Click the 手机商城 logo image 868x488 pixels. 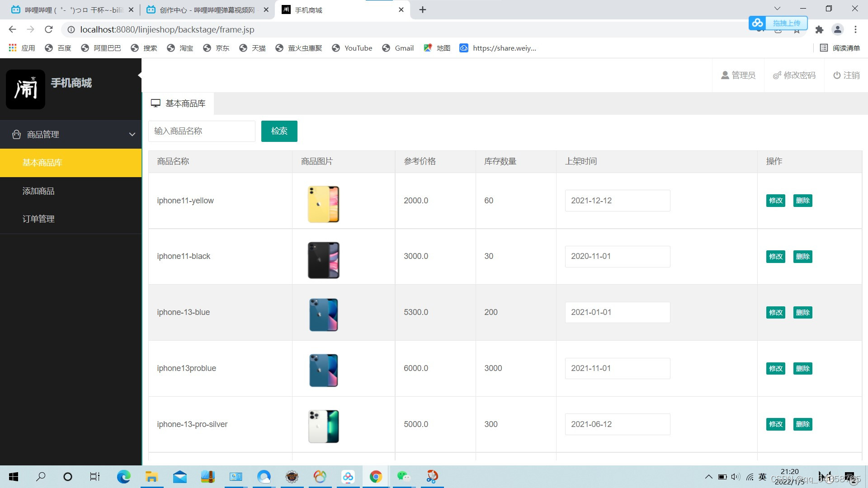tap(25, 89)
